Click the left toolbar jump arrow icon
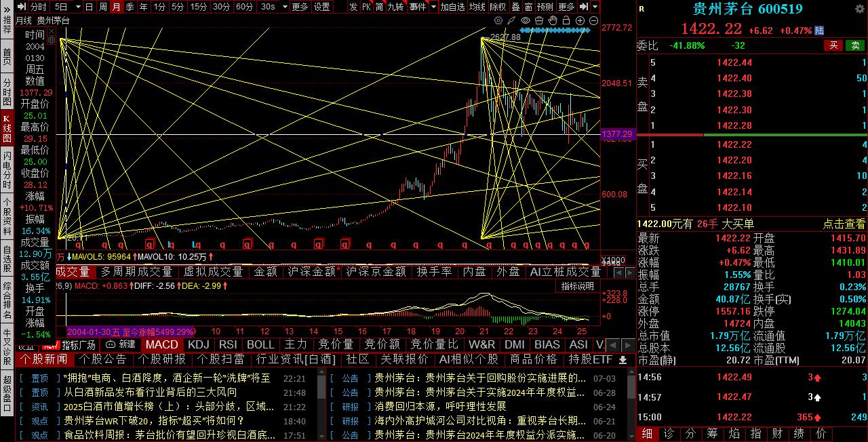Screen dimensions: 868x442 click(22, 7)
